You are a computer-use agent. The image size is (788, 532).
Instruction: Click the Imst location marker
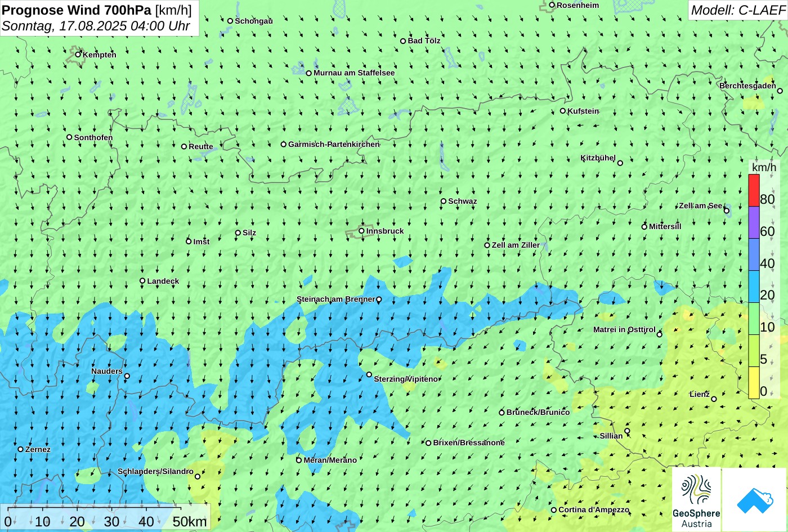pos(189,242)
